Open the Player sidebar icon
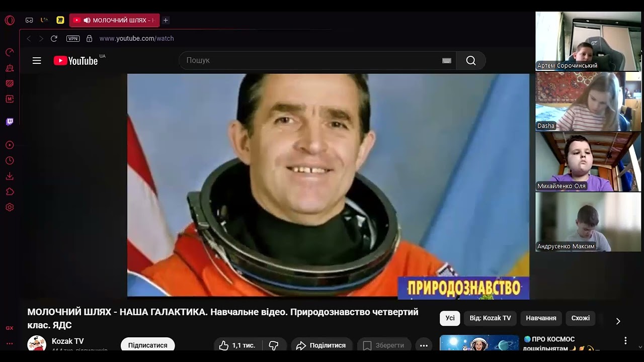 (10, 145)
